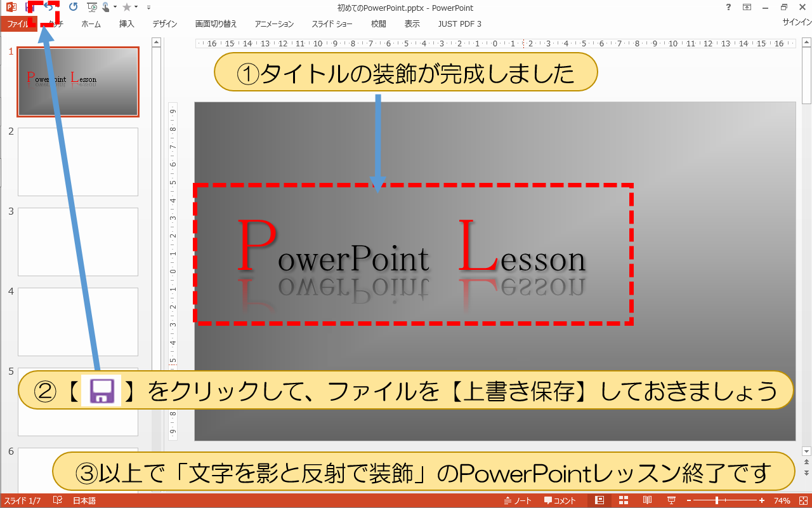Screen dimensions: 812x508
Task: Click the zoom in plus button
Action: pyautogui.click(x=762, y=500)
